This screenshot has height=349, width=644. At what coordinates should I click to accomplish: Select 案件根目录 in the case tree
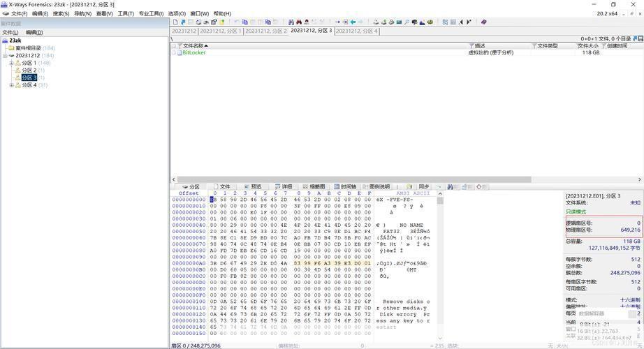(x=28, y=48)
